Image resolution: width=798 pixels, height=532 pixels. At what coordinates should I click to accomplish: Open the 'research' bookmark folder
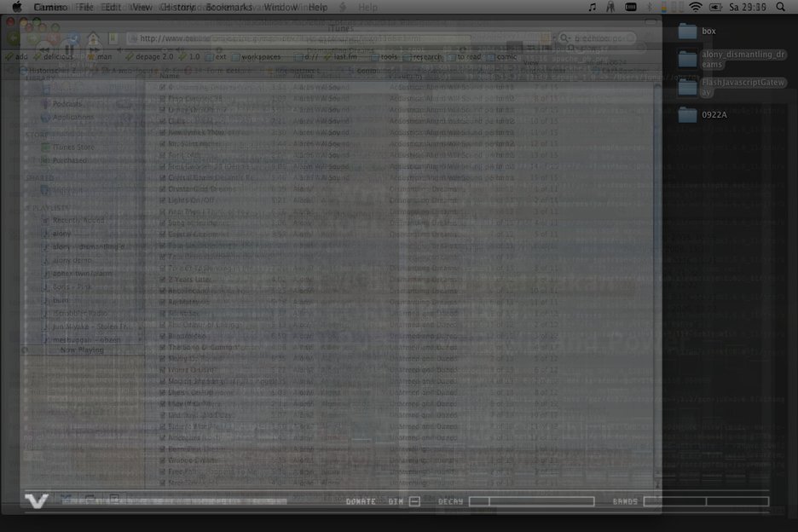[x=422, y=56]
